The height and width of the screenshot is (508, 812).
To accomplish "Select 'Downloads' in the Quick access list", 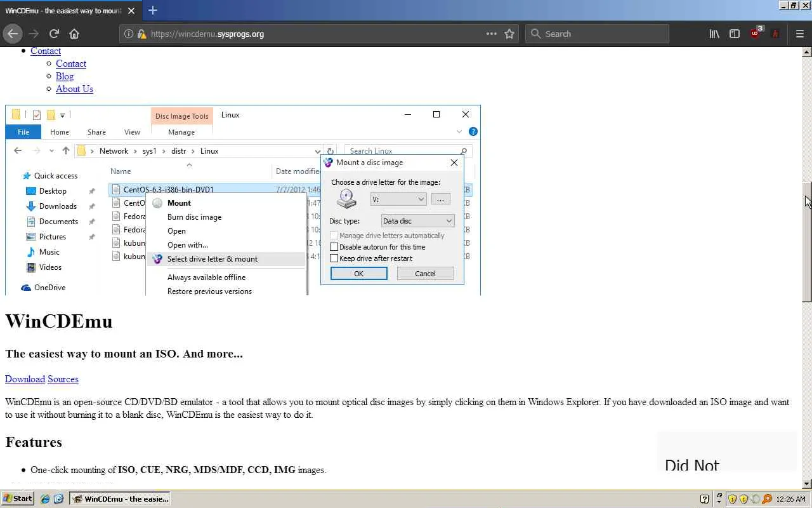I will pyautogui.click(x=58, y=206).
